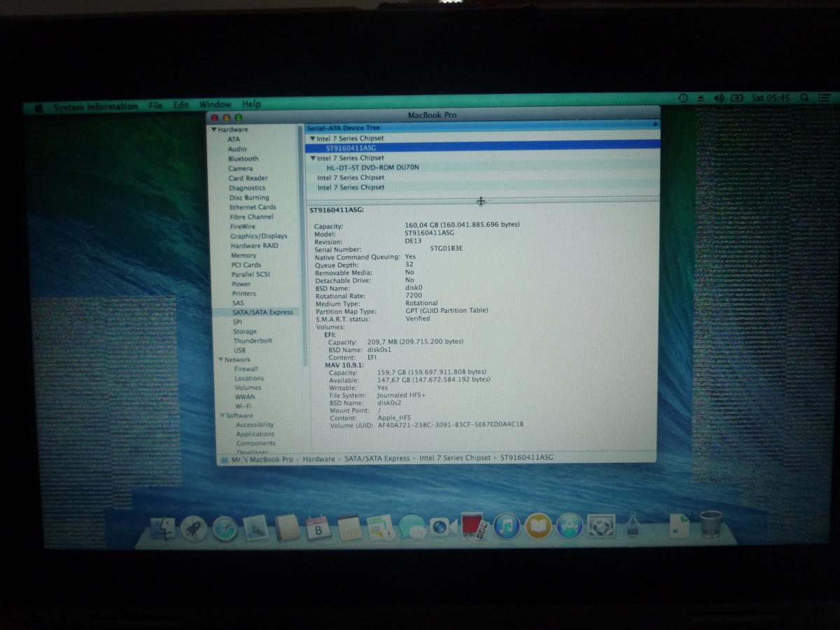Select Thunderbolt in the sidebar

[x=253, y=341]
